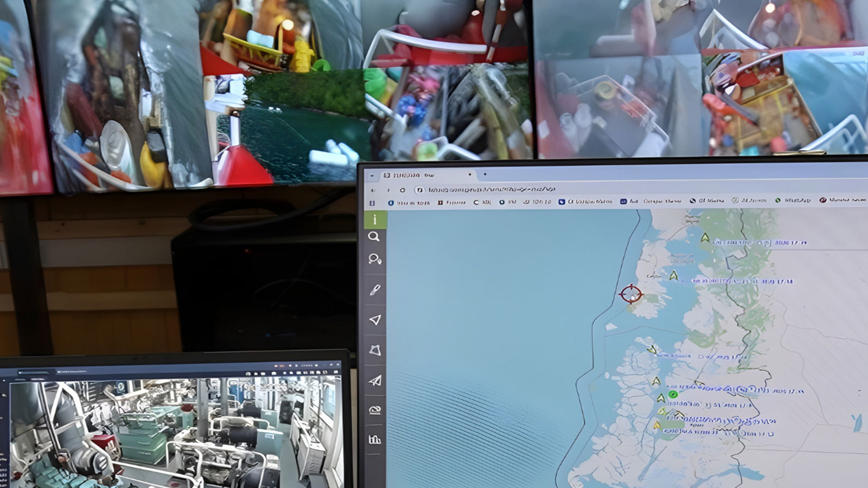
Task: Open the tab list dropdown arrow in browser
Action: 372,175
